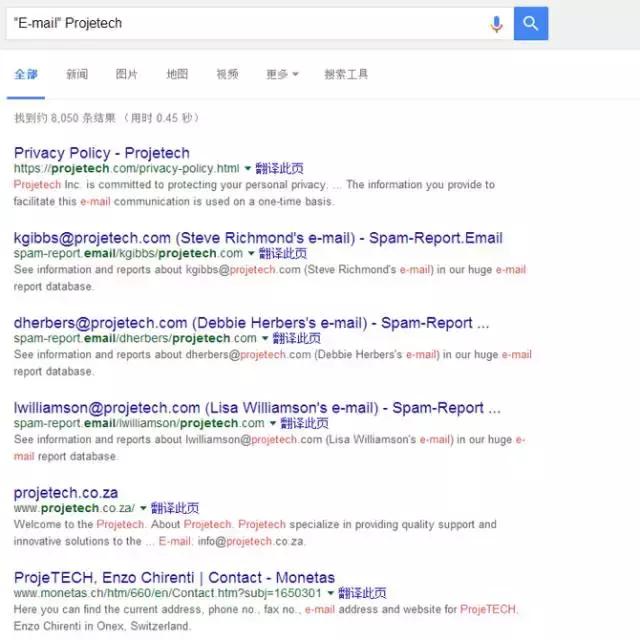Expand the arrow next to the spam-report.email/kgibbs URL

click(x=251, y=253)
